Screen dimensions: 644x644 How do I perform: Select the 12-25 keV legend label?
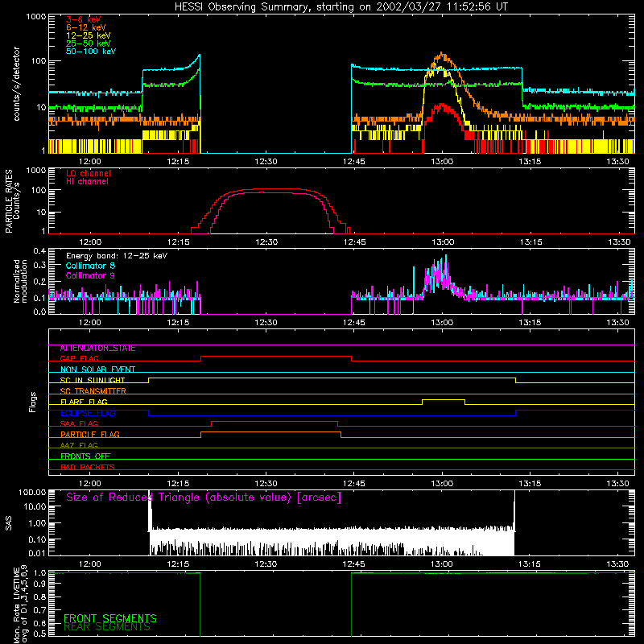(x=88, y=35)
